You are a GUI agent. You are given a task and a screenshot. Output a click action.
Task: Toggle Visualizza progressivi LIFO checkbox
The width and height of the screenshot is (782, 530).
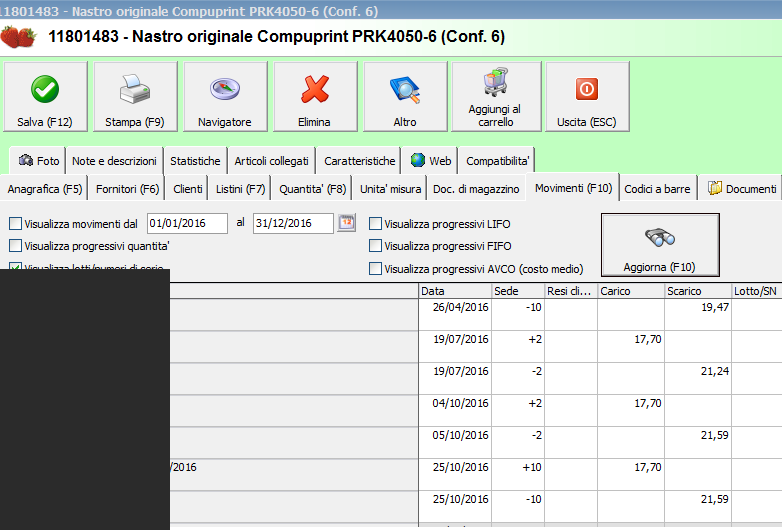click(x=375, y=223)
